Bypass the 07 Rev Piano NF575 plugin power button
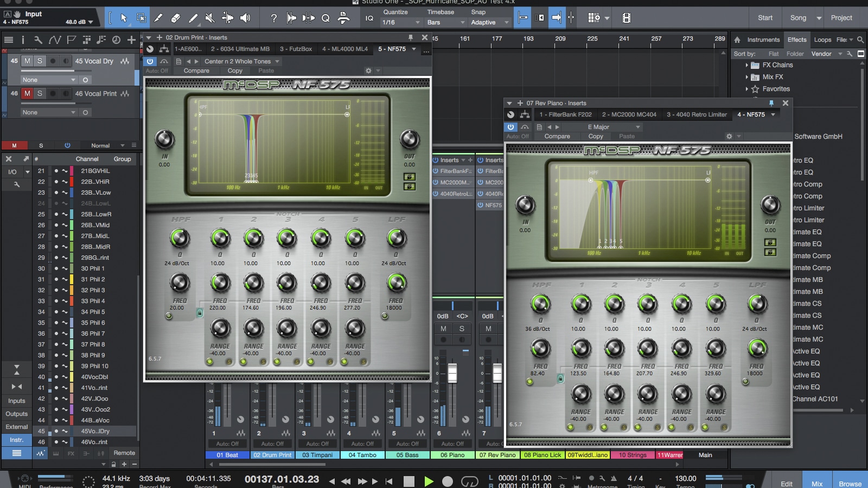 pyautogui.click(x=510, y=127)
